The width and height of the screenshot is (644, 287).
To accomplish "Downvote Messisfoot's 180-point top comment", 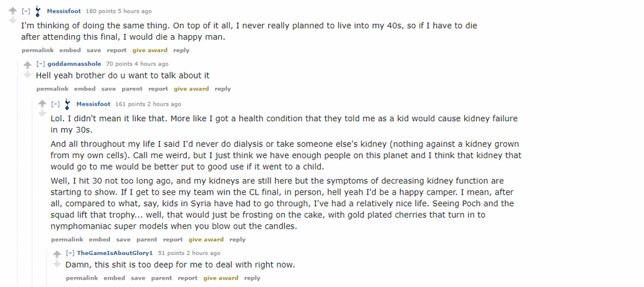I will pos(13,20).
